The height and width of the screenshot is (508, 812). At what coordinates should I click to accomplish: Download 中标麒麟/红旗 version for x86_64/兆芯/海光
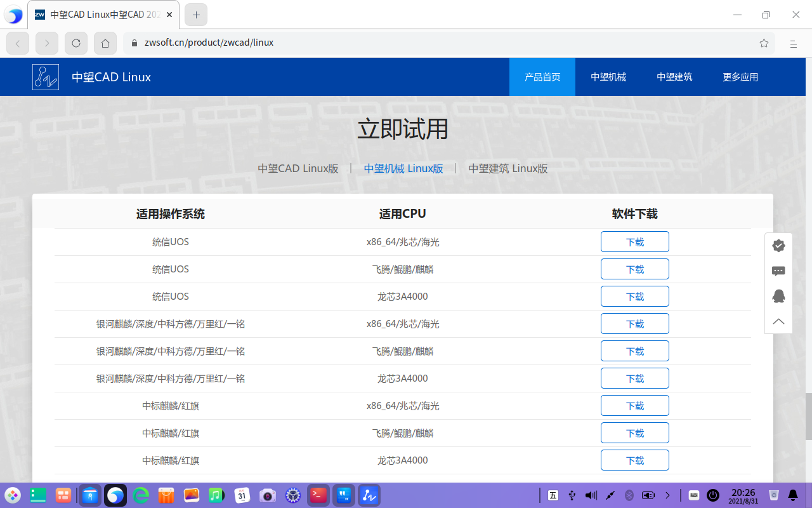point(634,406)
